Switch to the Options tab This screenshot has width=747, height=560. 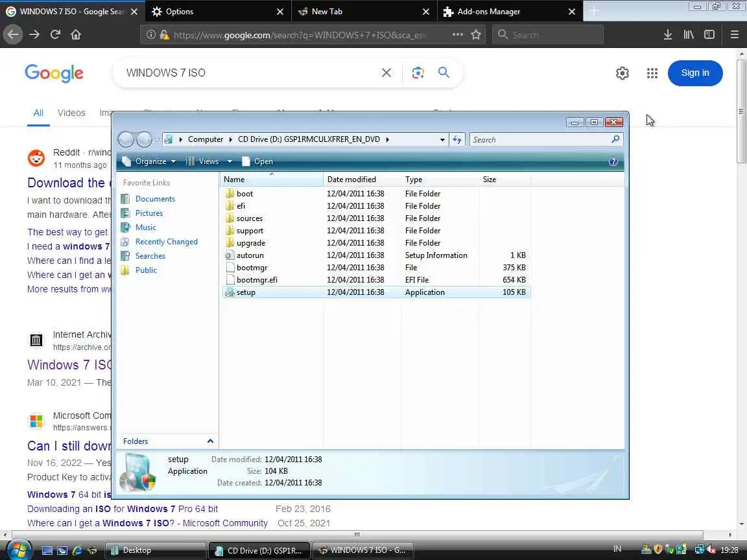click(218, 12)
